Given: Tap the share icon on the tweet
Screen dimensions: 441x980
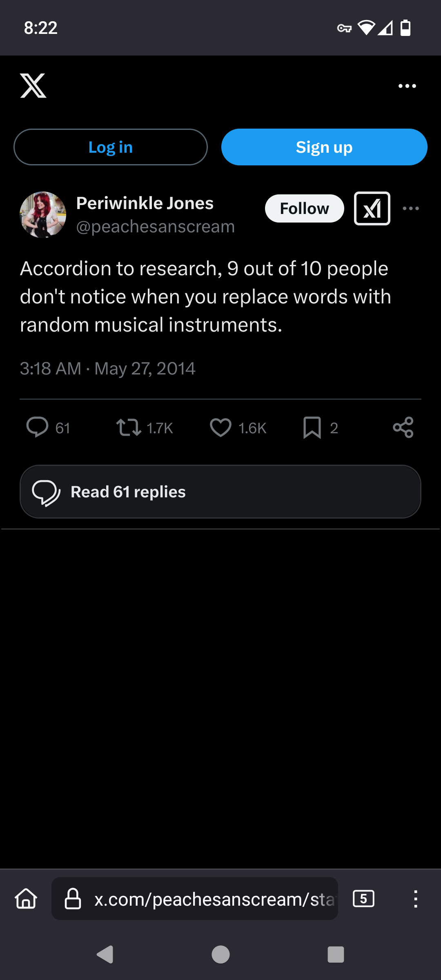Looking at the screenshot, I should point(403,428).
